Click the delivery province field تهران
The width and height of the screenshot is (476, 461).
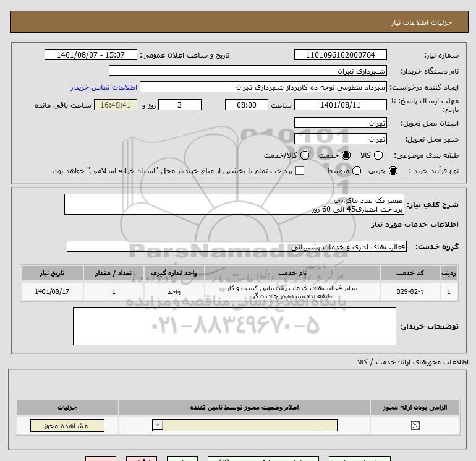[340, 123]
